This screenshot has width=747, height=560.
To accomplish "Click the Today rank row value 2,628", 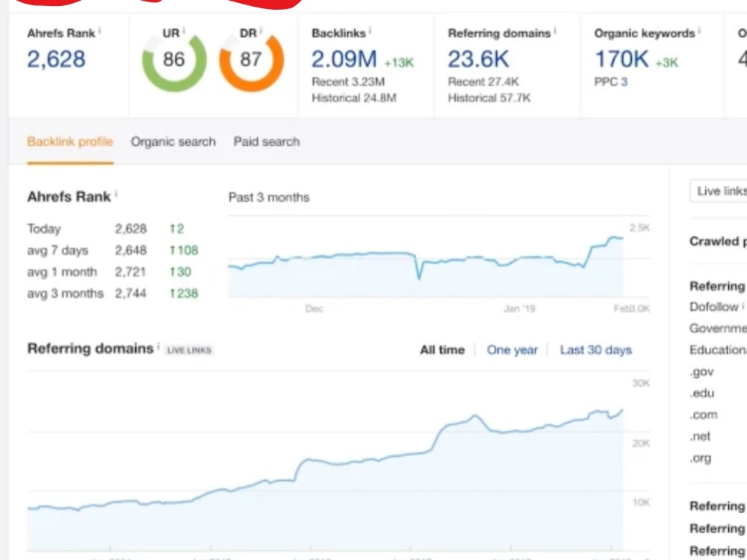I will point(131,229).
